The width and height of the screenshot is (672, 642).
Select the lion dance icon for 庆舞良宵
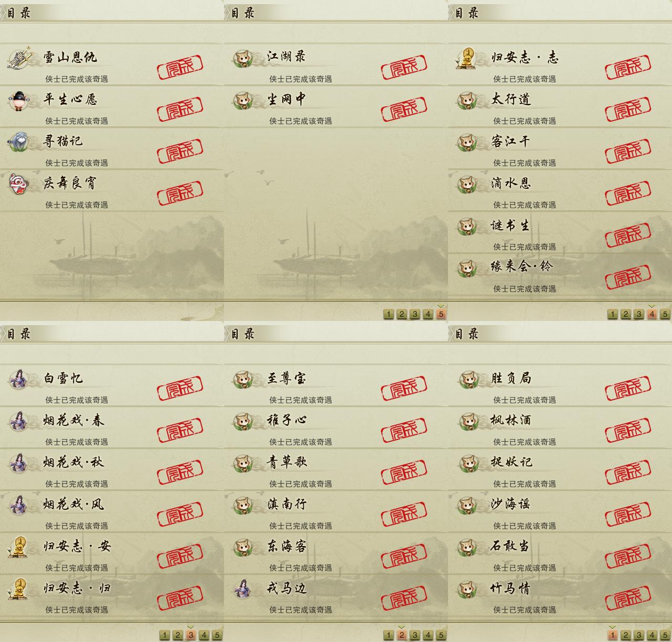pyautogui.click(x=18, y=184)
